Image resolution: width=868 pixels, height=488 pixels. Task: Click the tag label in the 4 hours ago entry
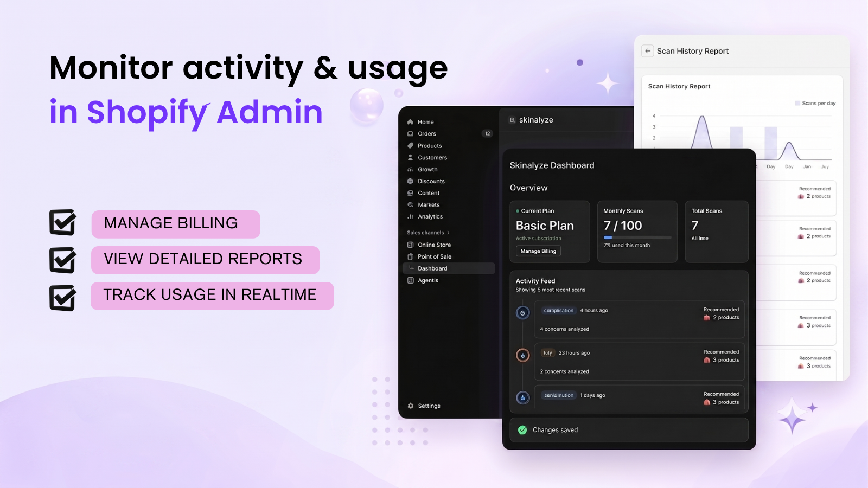click(559, 311)
